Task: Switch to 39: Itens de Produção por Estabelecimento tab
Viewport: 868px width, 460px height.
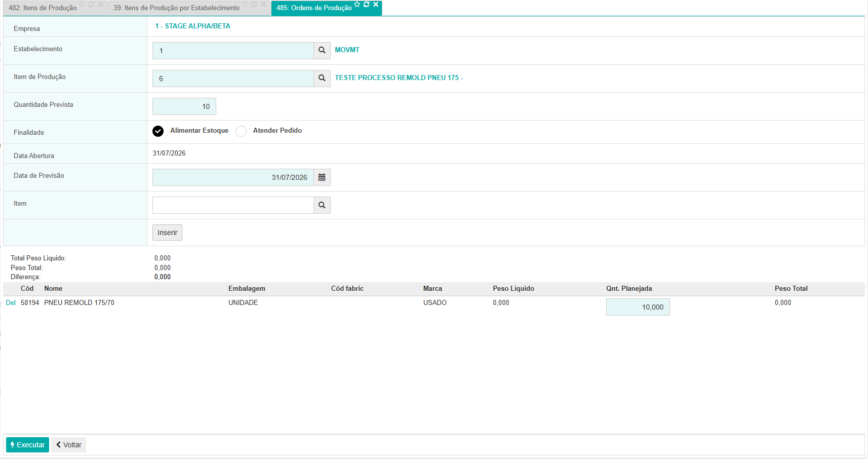Action: point(176,8)
